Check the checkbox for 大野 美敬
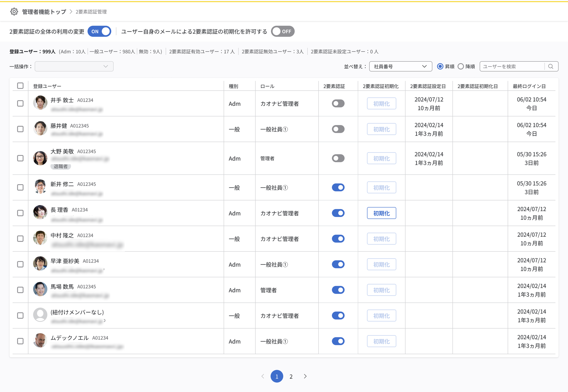Image resolution: width=568 pixels, height=392 pixels. coord(20,158)
